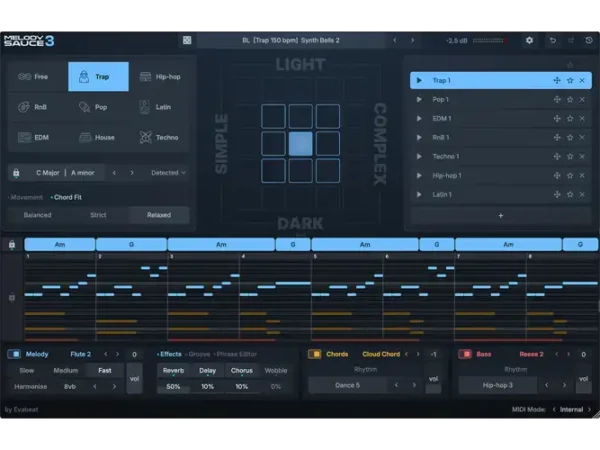Play the Trap 1 pattern
600x450 pixels.
(419, 80)
